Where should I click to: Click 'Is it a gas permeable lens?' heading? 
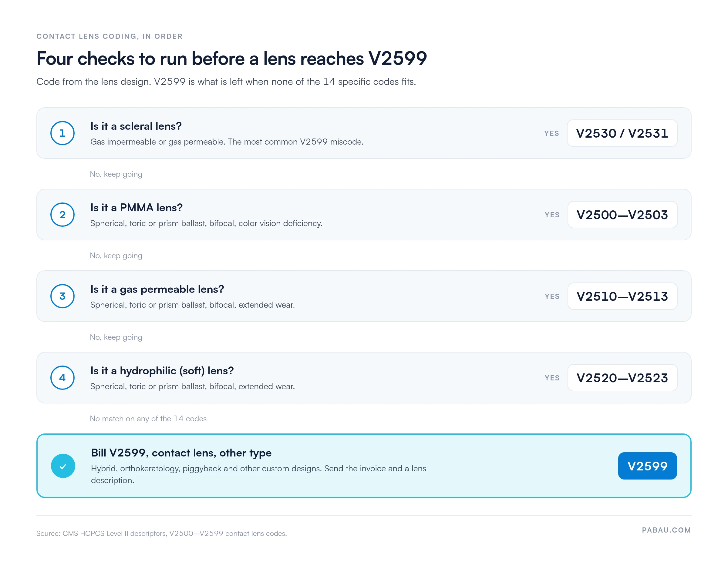click(x=157, y=289)
